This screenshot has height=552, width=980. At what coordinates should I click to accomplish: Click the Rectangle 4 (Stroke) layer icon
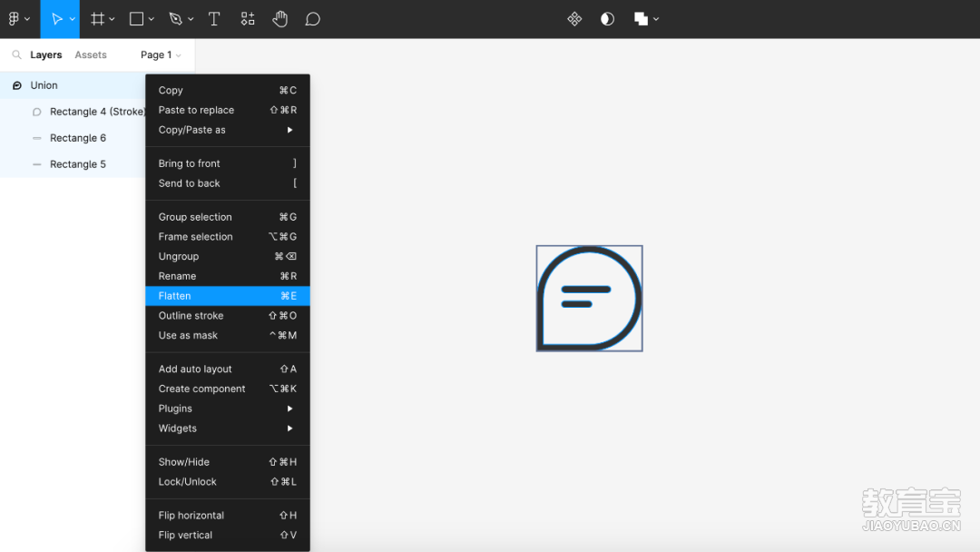[x=37, y=112]
